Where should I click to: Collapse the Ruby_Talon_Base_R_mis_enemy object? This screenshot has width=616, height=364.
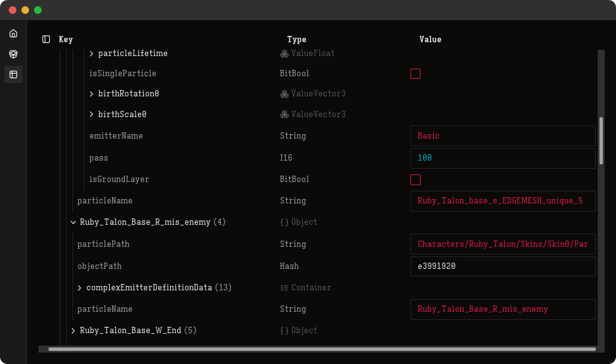[73, 222]
